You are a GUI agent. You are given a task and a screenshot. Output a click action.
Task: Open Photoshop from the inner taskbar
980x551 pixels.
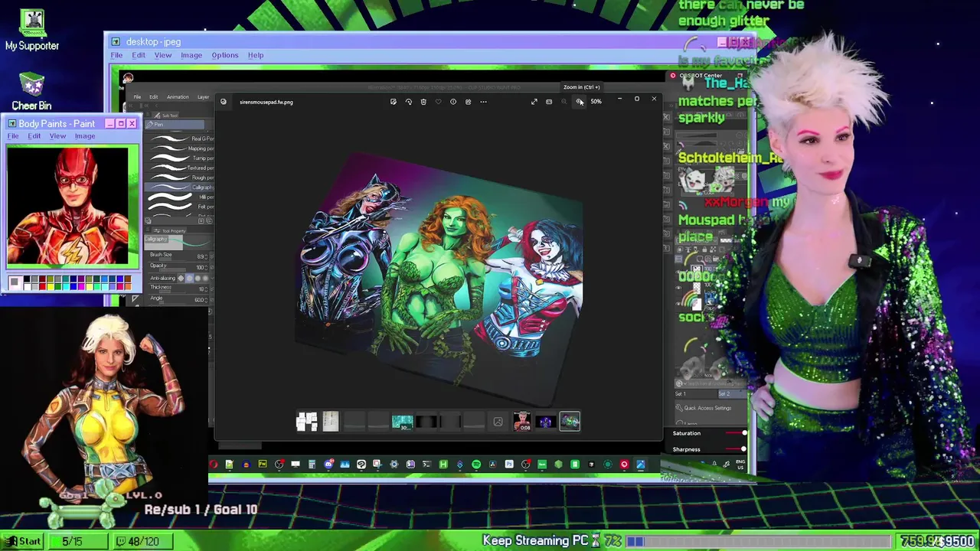[509, 465]
